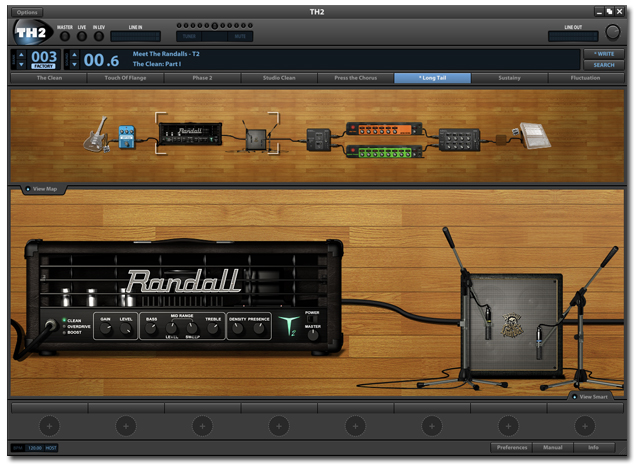Viewport: 634px width, 466px height.
Task: Open Preferences
Action: (x=511, y=447)
